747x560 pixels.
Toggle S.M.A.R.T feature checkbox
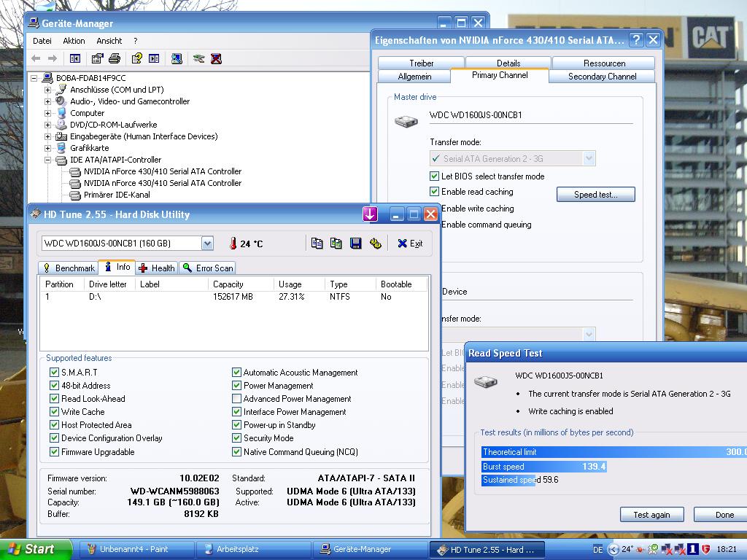tap(54, 373)
